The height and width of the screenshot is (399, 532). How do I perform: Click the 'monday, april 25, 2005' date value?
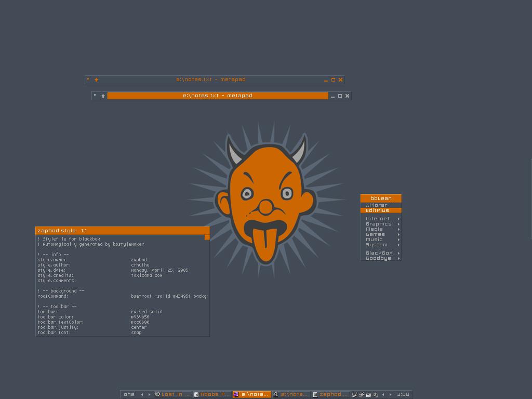159,270
